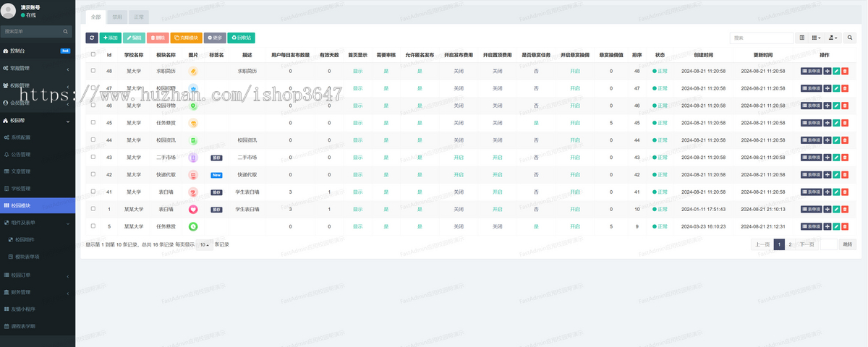Click the search icon in sidebar menu search

pyautogui.click(x=66, y=32)
